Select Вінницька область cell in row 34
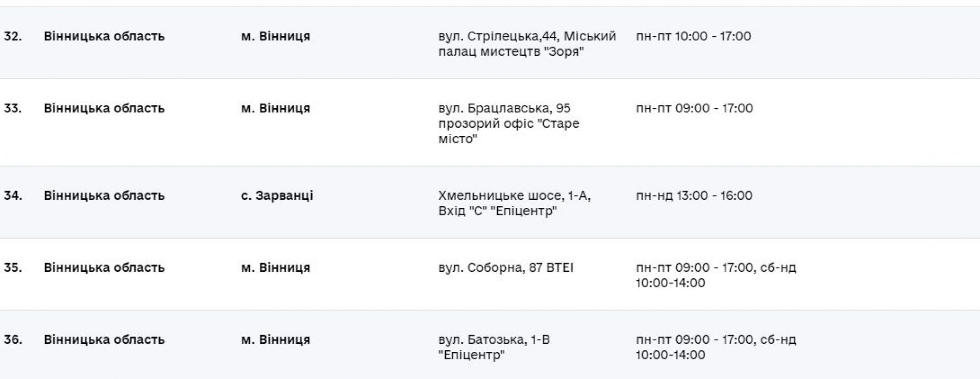 [x=104, y=196]
